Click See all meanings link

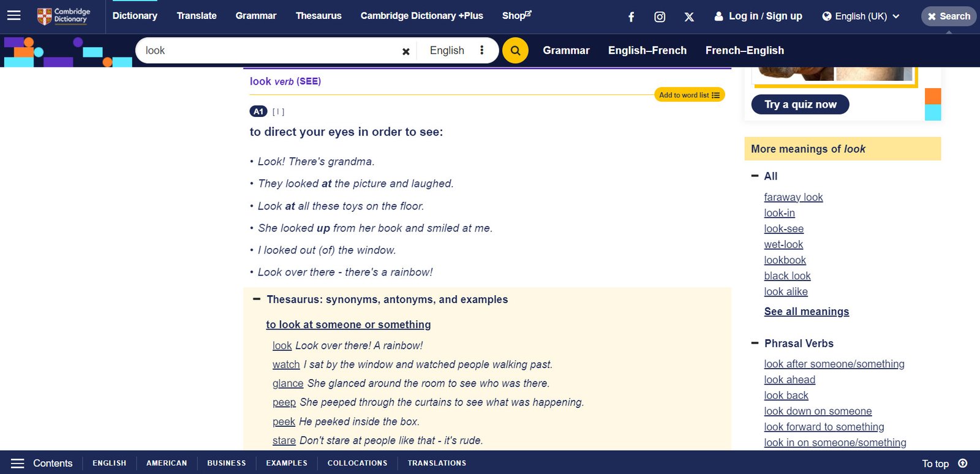pos(807,312)
